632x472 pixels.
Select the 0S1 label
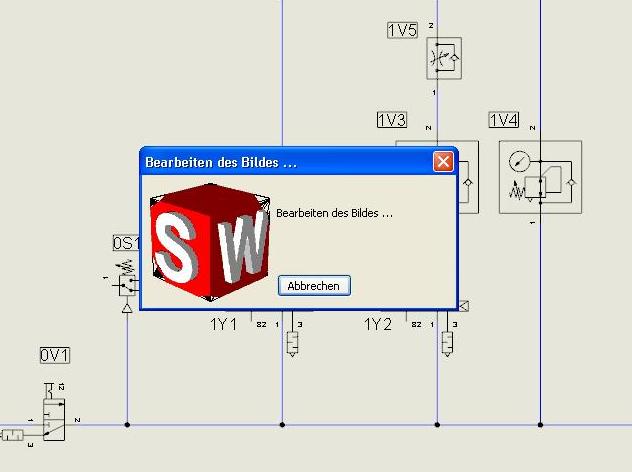pyautogui.click(x=126, y=243)
